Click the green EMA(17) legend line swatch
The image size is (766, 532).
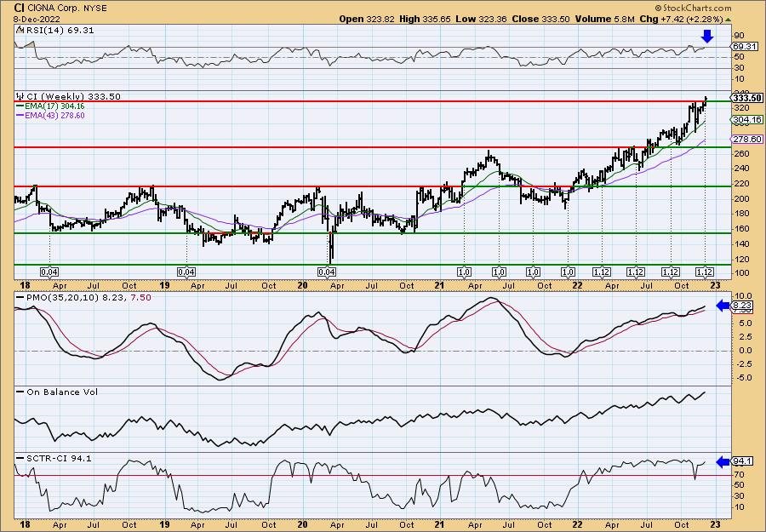pyautogui.click(x=20, y=106)
